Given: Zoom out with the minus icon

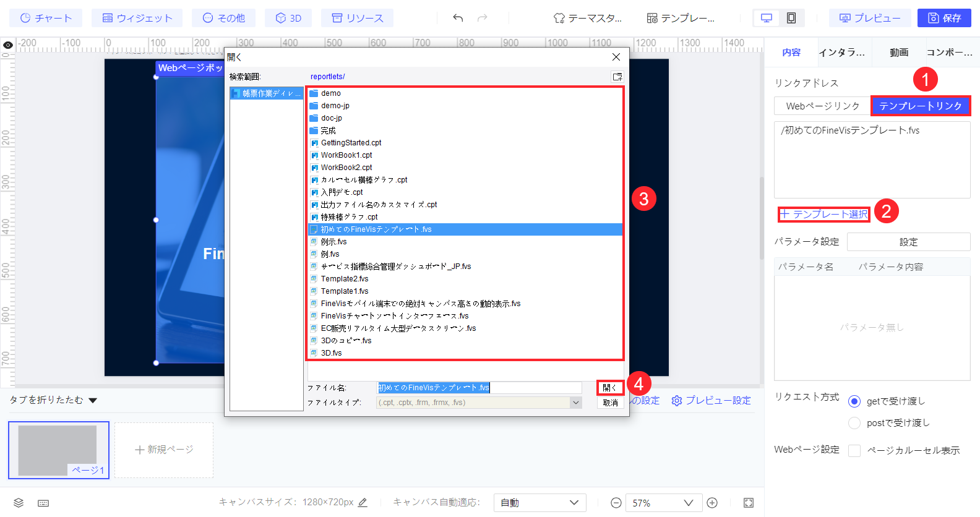Looking at the screenshot, I should [616, 503].
